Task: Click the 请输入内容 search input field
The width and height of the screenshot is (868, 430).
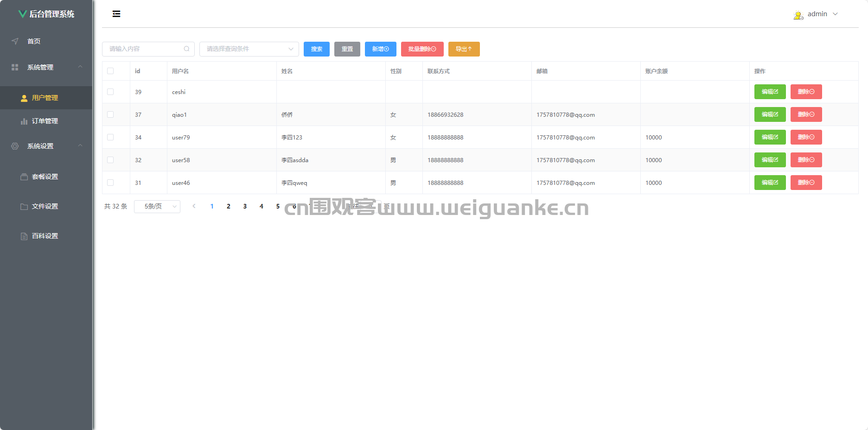Action: [x=144, y=49]
